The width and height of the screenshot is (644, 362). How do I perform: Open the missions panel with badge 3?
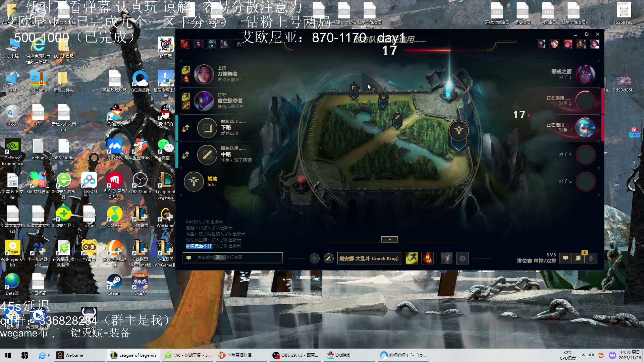click(578, 258)
